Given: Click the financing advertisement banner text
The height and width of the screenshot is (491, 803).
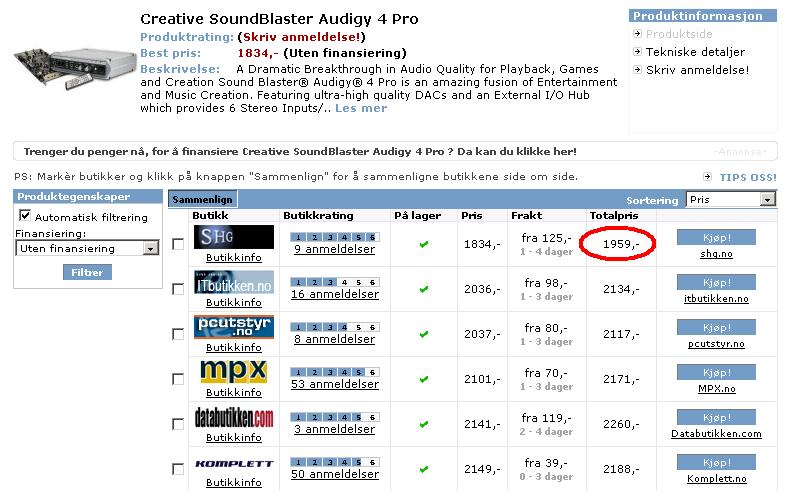Looking at the screenshot, I should point(300,152).
